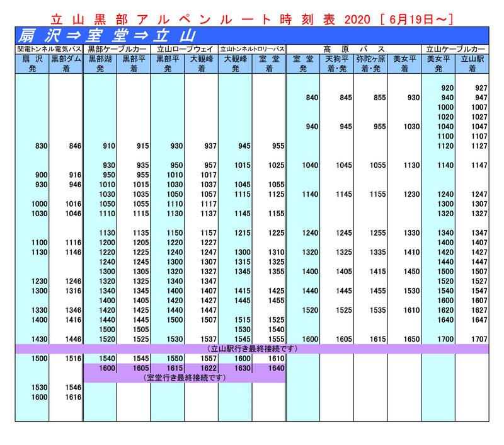The height and width of the screenshot is (445, 504).
Task: Select the 大観峰 arrival time 937
Action: [x=210, y=146]
